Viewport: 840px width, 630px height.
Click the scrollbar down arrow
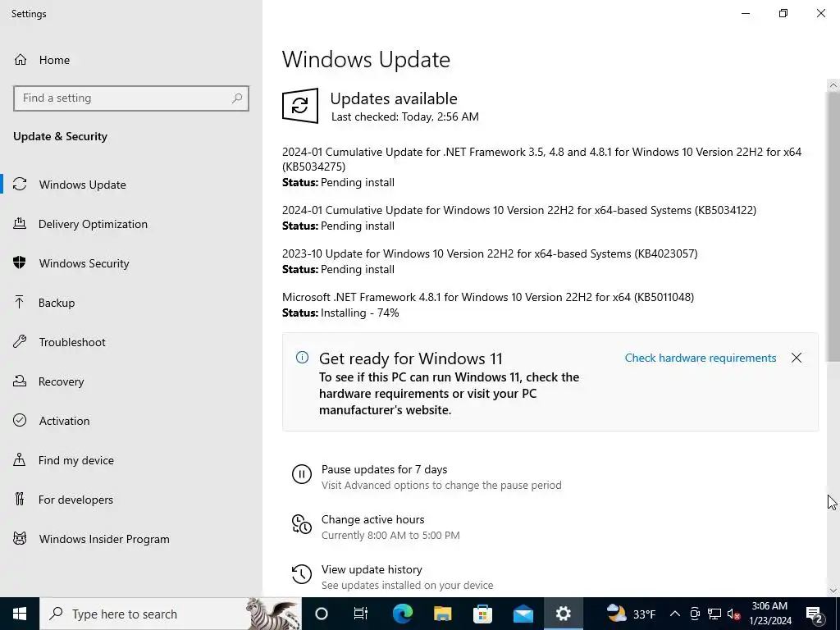tap(833, 591)
